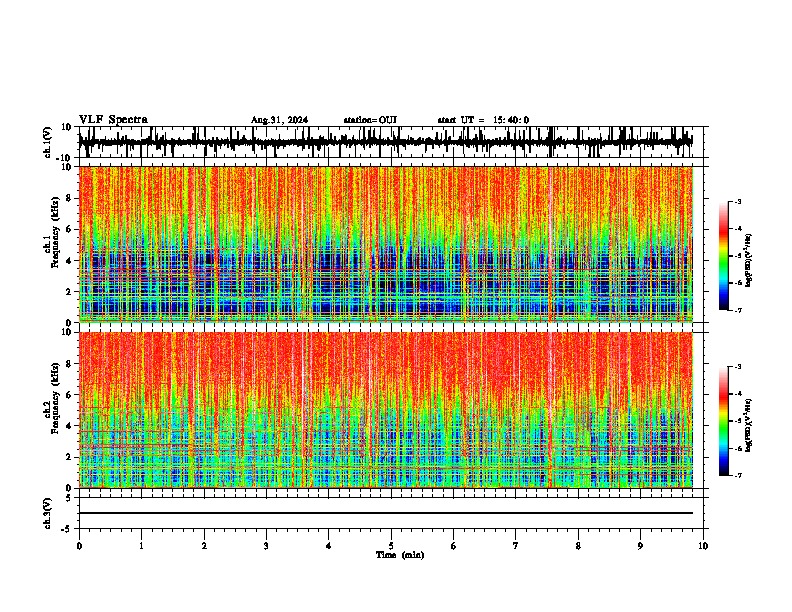Screen dimensions: 792x612
Task: Click the 'ch.1 Frequency (kHz)' axis label
Action: click(x=53, y=232)
